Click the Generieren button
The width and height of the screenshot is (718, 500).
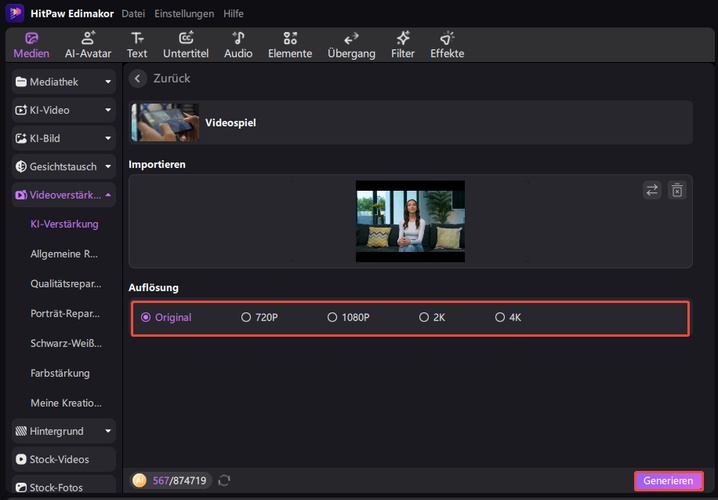(669, 481)
